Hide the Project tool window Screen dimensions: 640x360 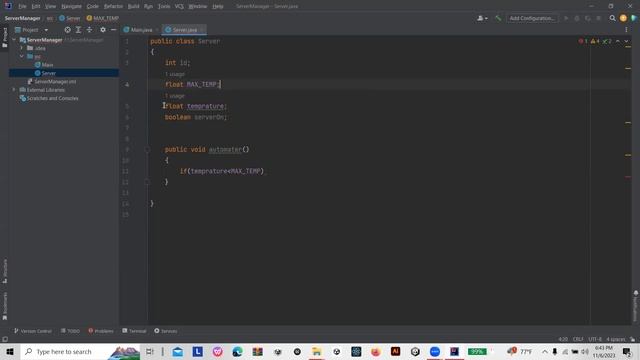[x=113, y=30]
